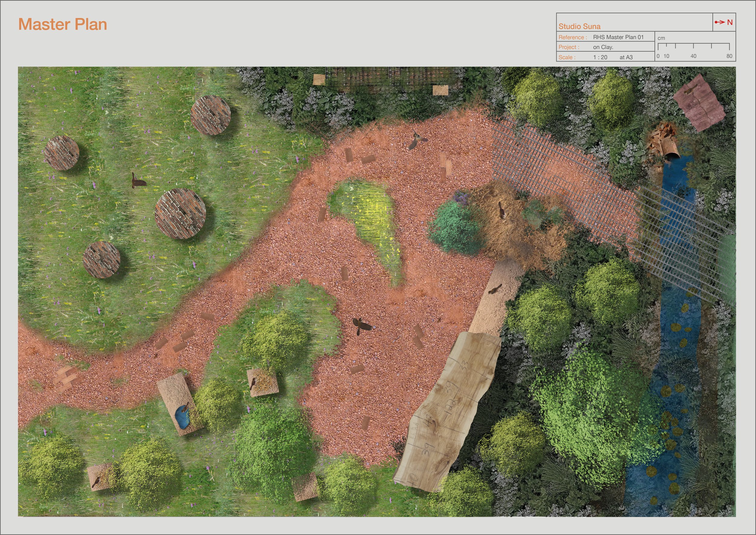Click the 80 label on scale bar

point(729,56)
